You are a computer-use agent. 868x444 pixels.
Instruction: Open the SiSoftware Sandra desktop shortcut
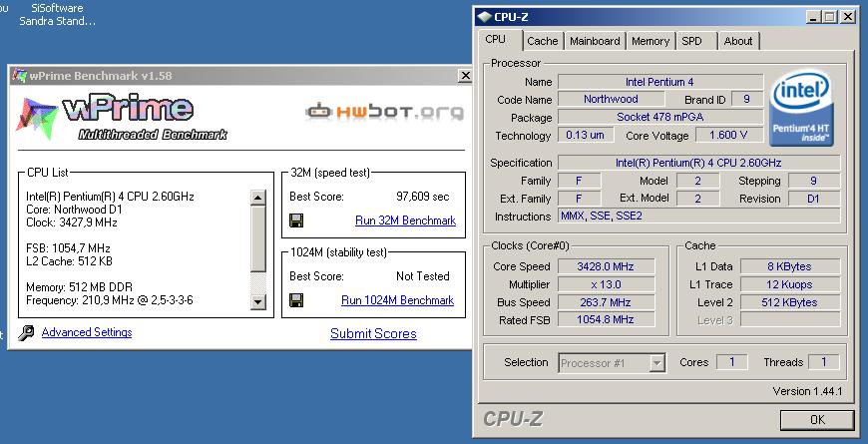point(57,14)
